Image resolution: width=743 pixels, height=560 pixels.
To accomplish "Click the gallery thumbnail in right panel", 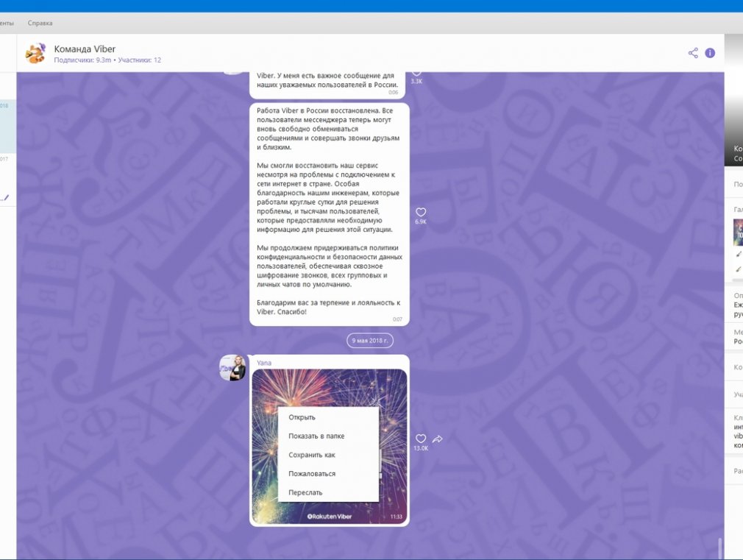I will pyautogui.click(x=739, y=233).
